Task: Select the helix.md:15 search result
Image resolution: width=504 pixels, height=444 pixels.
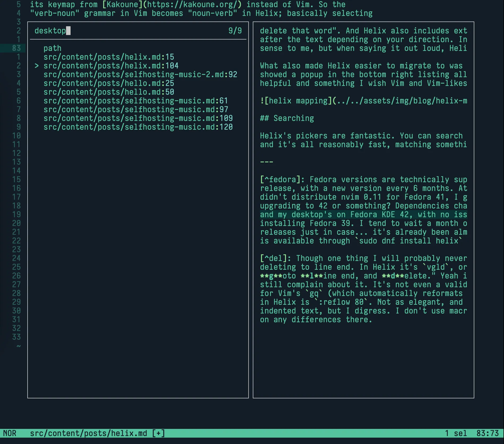Action: pyautogui.click(x=109, y=57)
